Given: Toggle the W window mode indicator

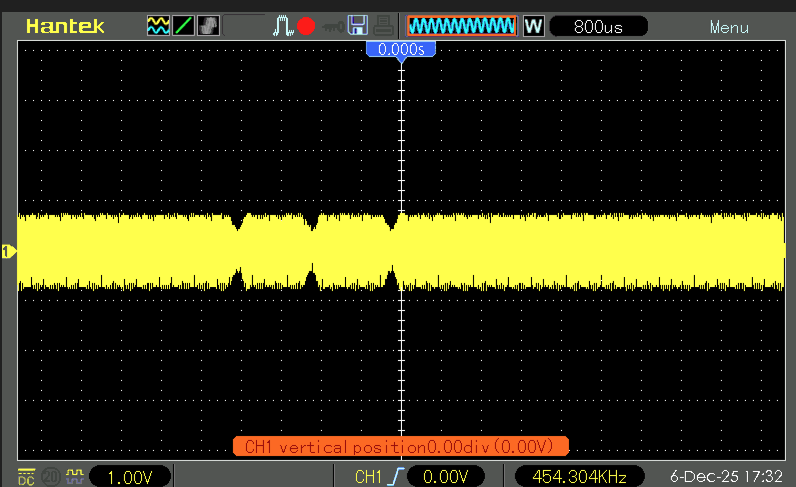Looking at the screenshot, I should (533, 26).
